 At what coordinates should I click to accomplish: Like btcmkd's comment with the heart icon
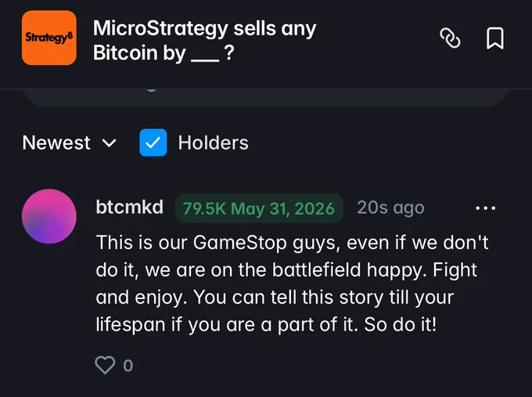click(105, 365)
